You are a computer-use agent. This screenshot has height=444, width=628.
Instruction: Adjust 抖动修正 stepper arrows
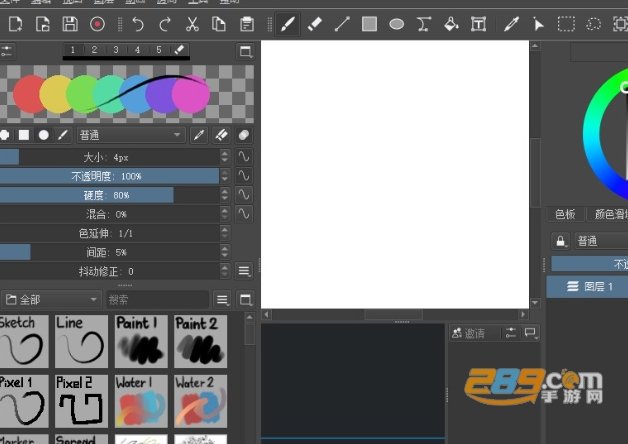click(x=225, y=271)
